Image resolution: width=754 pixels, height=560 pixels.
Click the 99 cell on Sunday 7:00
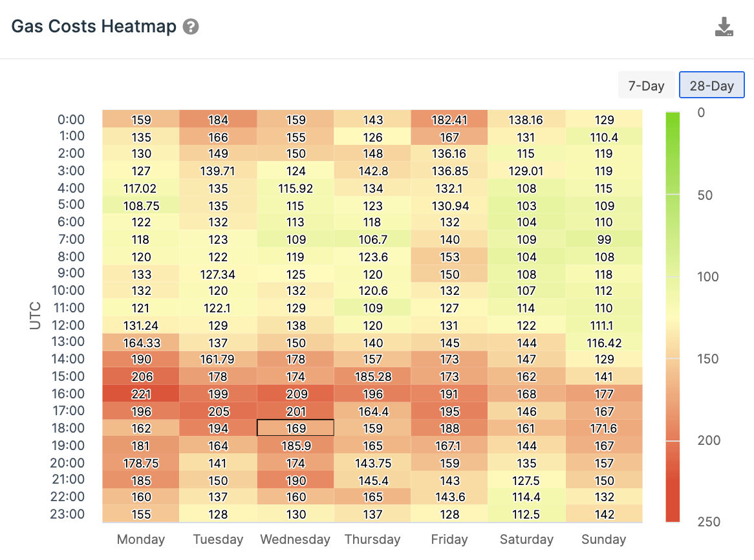point(604,239)
